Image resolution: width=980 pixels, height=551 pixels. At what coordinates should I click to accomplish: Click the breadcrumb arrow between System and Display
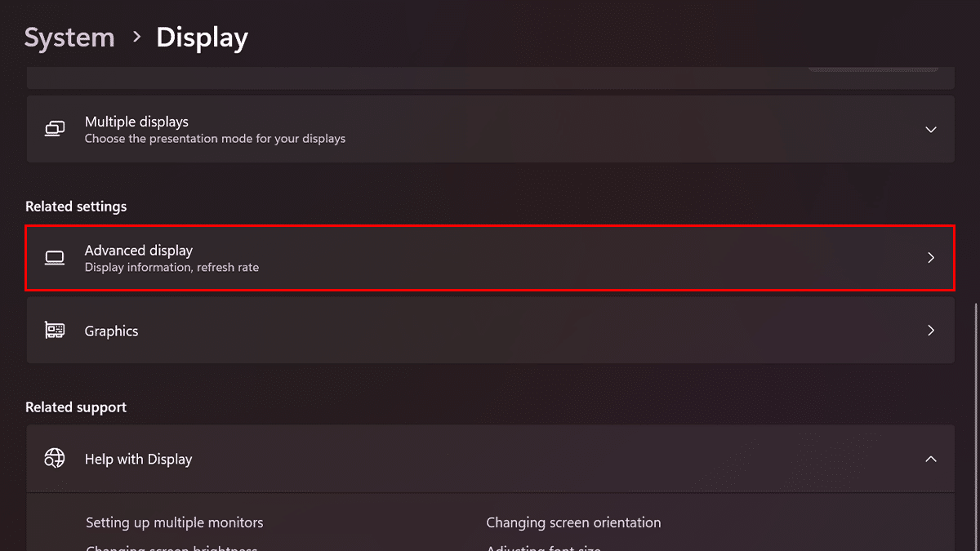pos(136,38)
